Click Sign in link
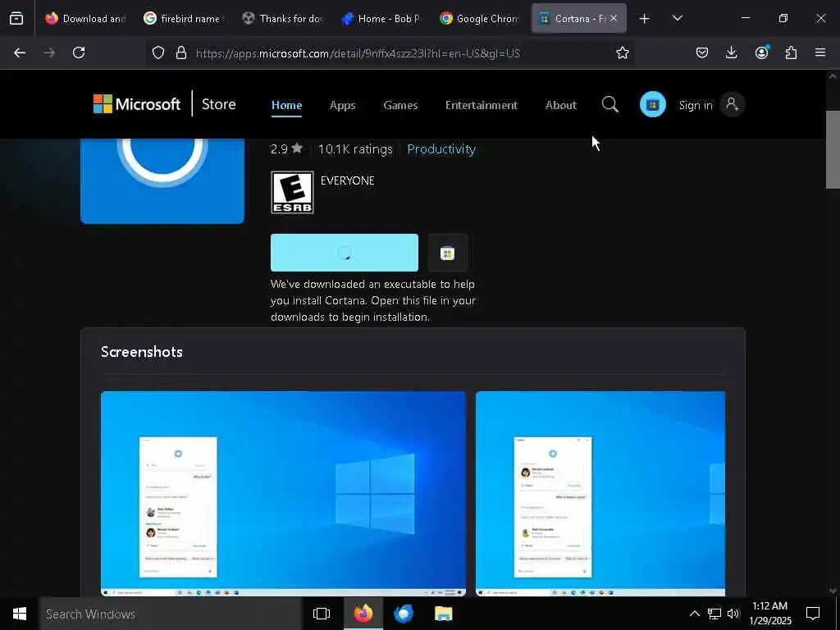 tap(696, 105)
